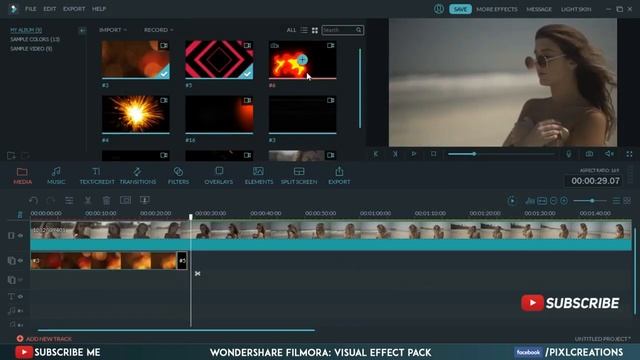Open the Record dropdown
Image resolution: width=640 pixels, height=360 pixels.
(158, 30)
